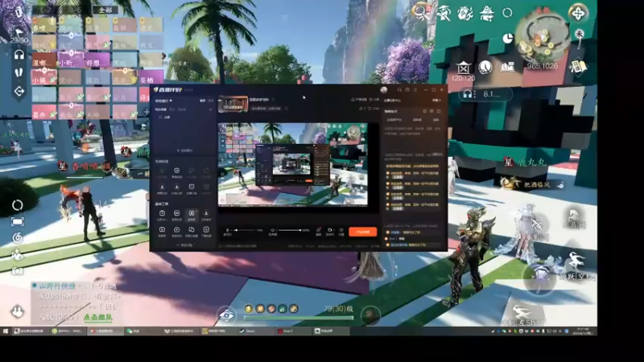Open hamburger menu in companion title bar

click(x=416, y=89)
